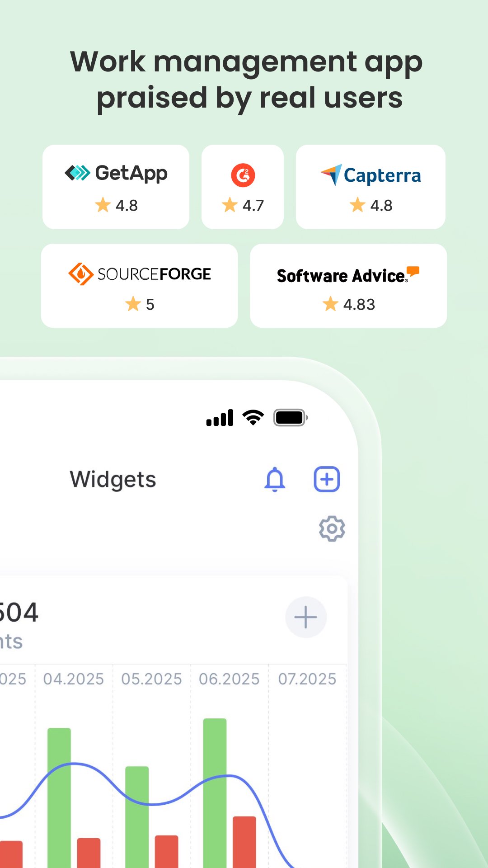Open the notifications bell icon

[275, 479]
